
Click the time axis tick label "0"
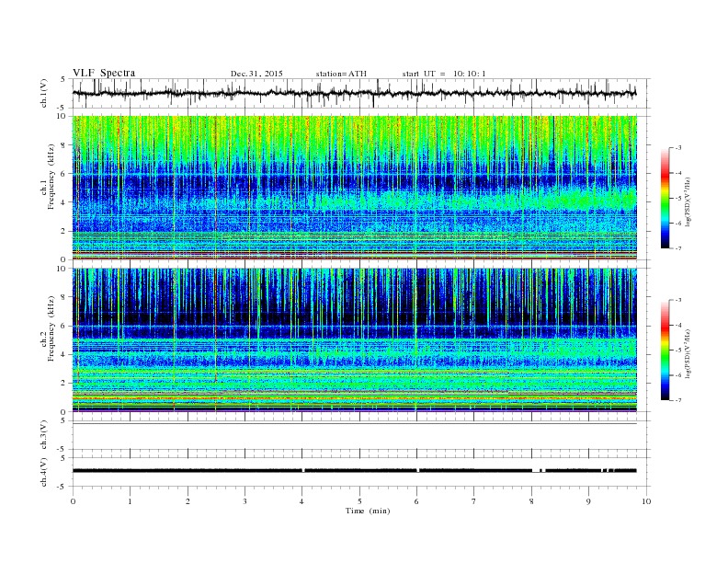point(73,501)
